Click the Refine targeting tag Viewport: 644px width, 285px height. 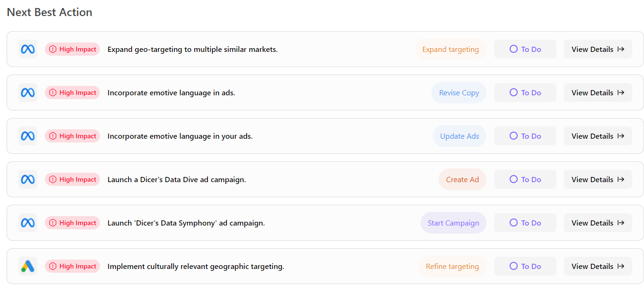452,266
